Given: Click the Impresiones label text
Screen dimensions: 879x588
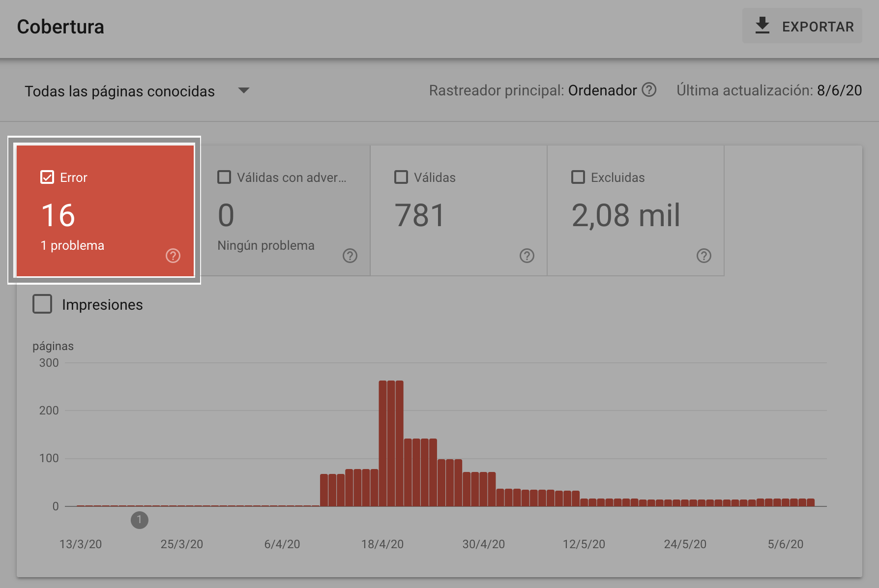Looking at the screenshot, I should coord(102,305).
